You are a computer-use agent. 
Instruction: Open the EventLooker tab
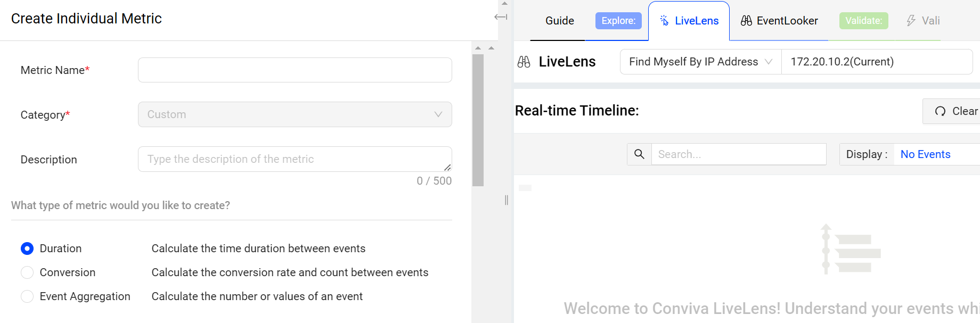787,21
